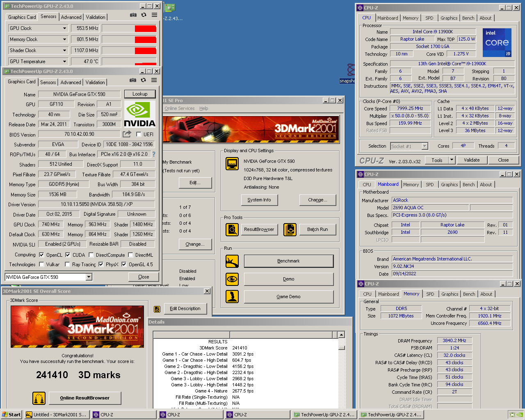Screen dimensions: 525x420
Task: Click the BIOS share/export icon next to BIOS Version
Action: pyautogui.click(x=127, y=134)
